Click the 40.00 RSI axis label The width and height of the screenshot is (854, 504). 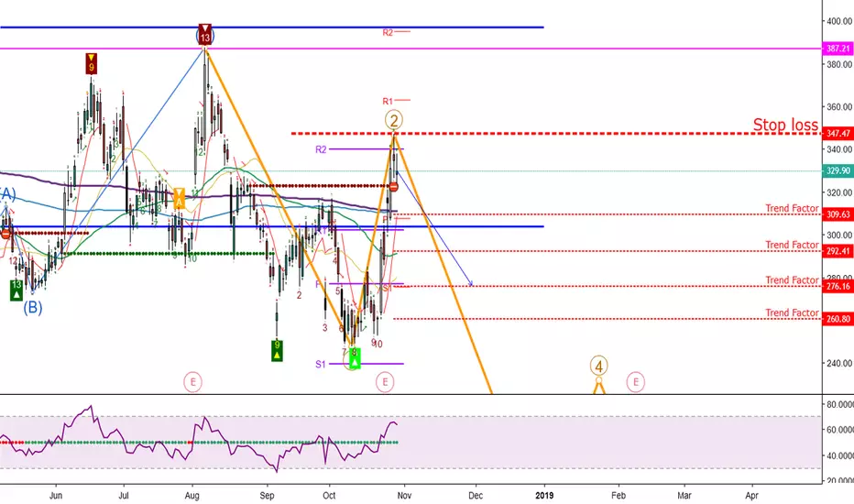(x=840, y=455)
